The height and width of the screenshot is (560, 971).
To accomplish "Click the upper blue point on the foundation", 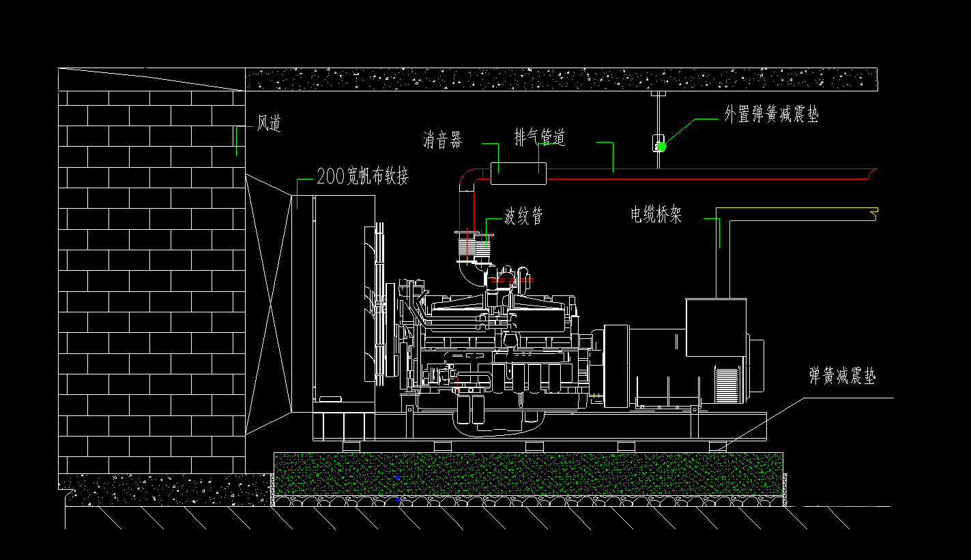I will (x=397, y=477).
